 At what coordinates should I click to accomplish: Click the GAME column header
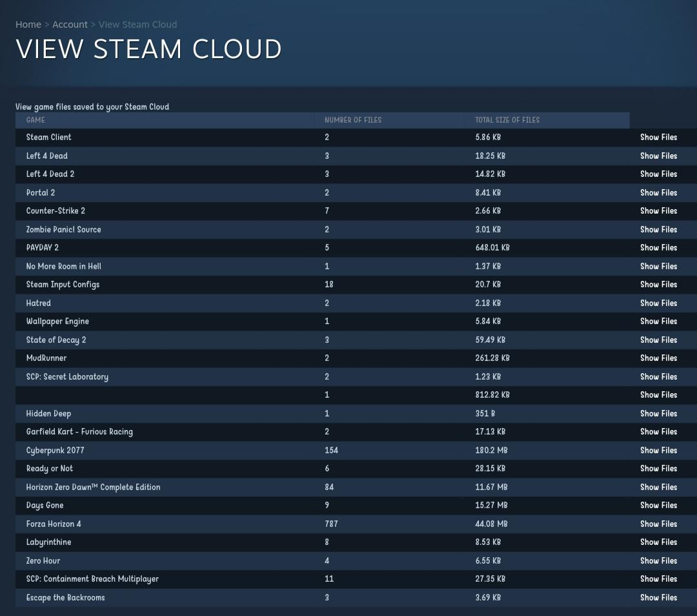point(35,120)
